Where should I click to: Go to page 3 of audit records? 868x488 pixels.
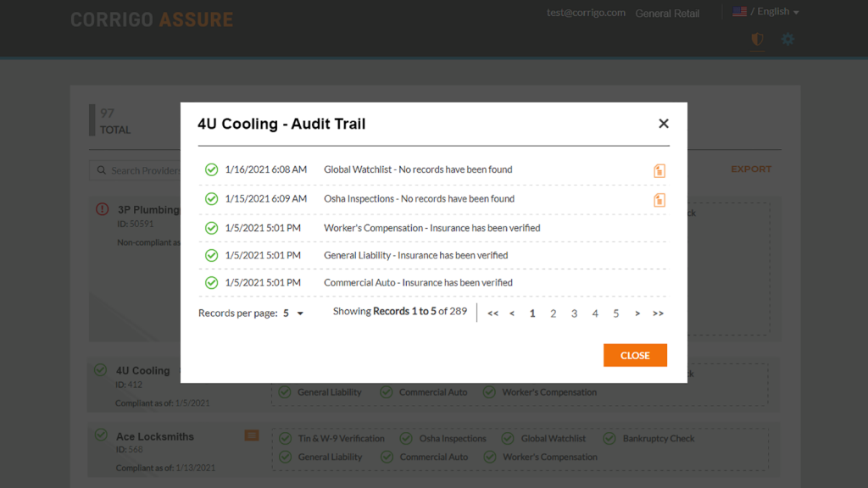[x=574, y=313]
